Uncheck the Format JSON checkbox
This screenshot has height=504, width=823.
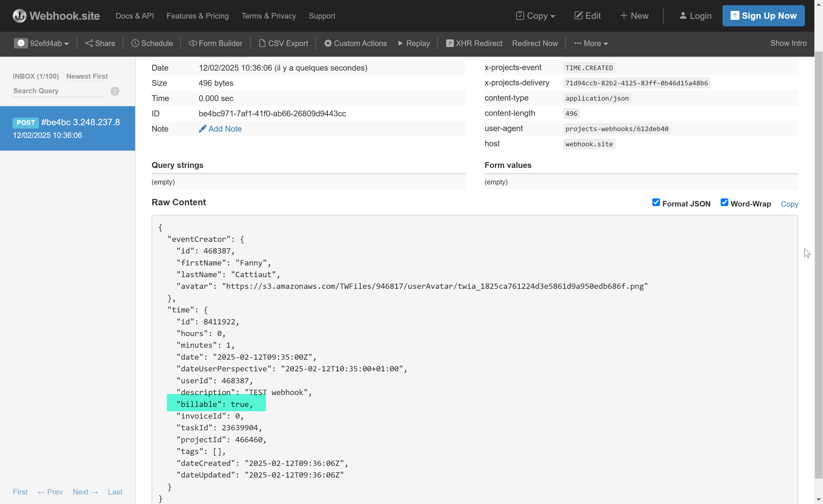656,202
